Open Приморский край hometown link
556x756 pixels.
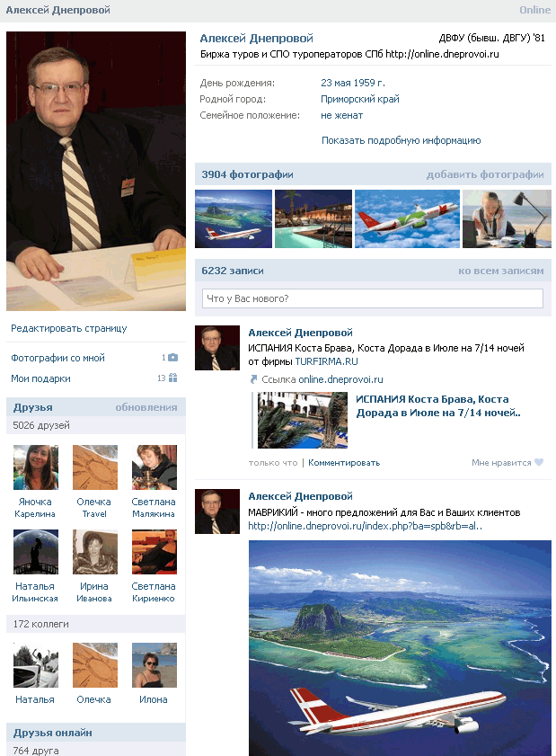pos(360,99)
